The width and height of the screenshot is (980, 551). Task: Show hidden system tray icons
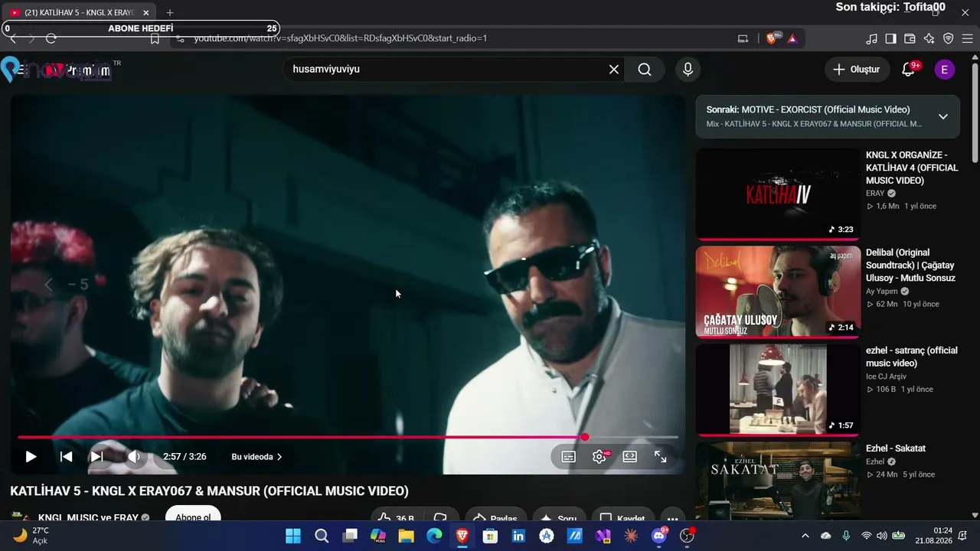[805, 536]
